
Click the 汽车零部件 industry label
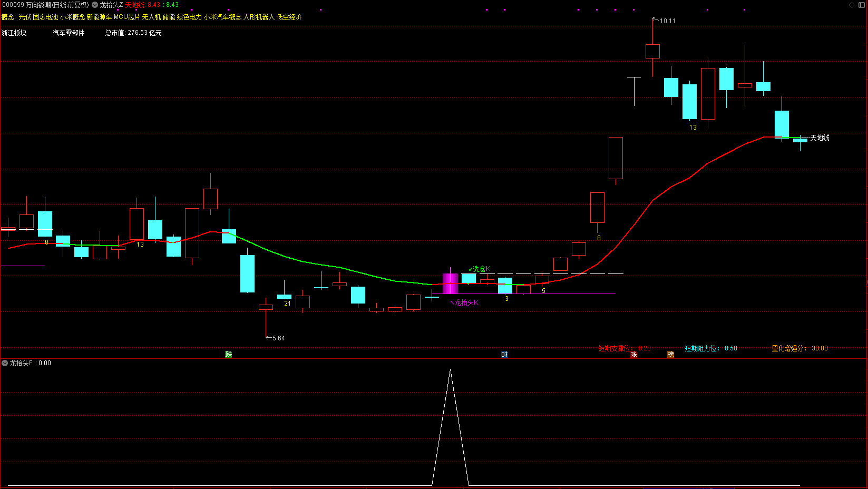tap(69, 33)
